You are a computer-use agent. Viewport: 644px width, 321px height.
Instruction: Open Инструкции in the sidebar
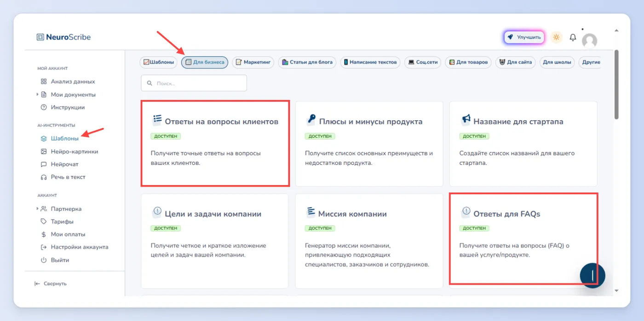coord(68,107)
